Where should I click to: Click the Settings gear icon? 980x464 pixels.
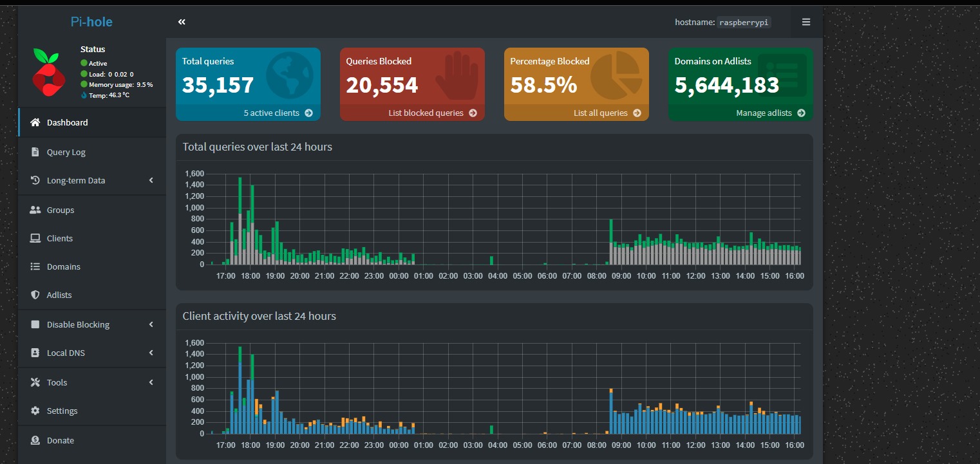point(35,411)
